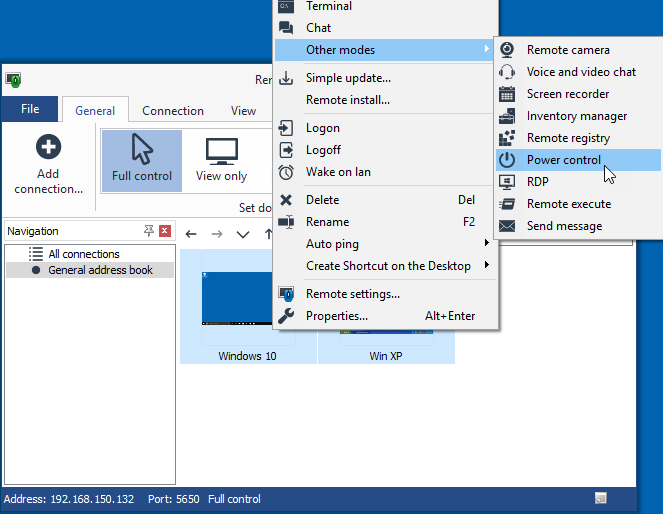663x514 pixels.
Task: Expand Create Shortcut on the Desktop submenu
Action: click(x=387, y=266)
